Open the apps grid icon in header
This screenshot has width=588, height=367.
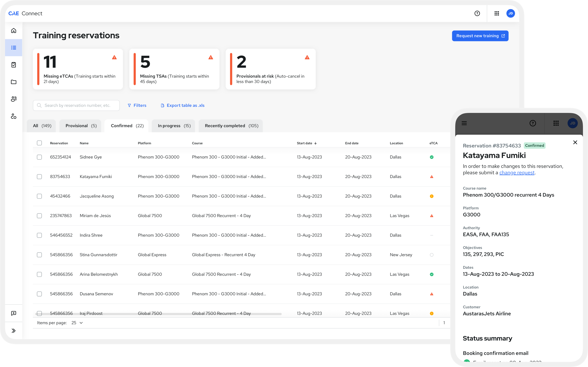point(497,13)
